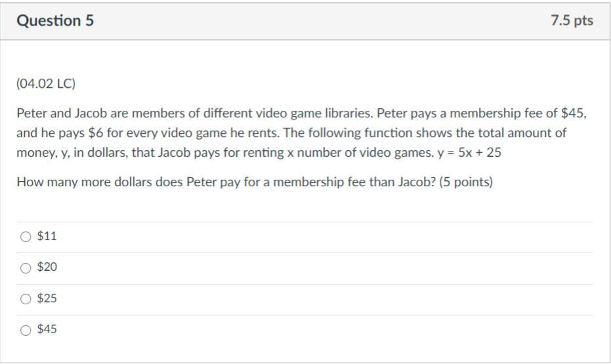
Task: Select the $11 radio button
Action: [26, 237]
